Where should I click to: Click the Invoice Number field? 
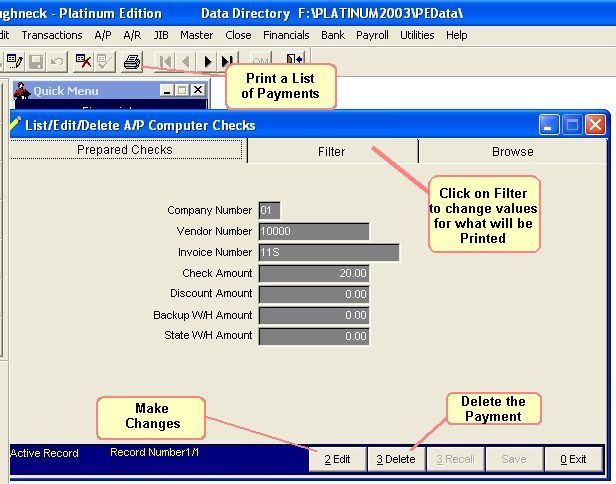(x=329, y=252)
